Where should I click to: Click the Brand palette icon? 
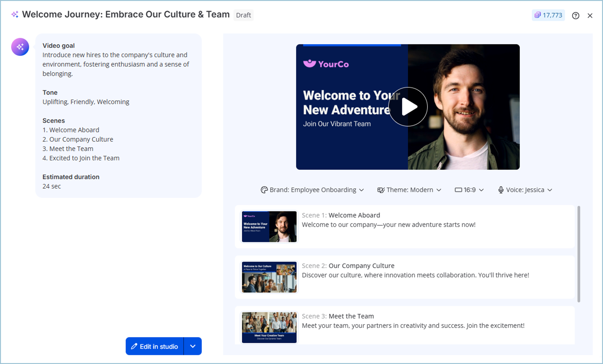[264, 190]
